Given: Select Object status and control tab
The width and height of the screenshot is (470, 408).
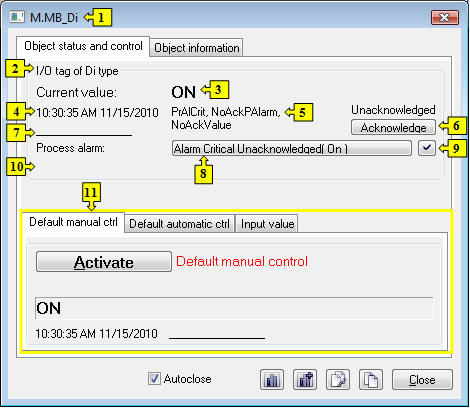Looking at the screenshot, I should pyautogui.click(x=83, y=46).
